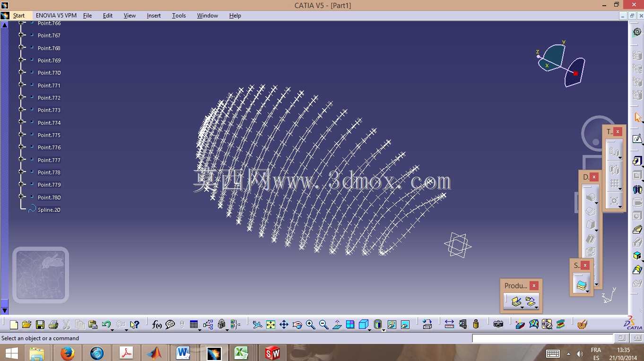The image size is (644, 361).
Task: Select the Pan view tool
Action: (284, 325)
